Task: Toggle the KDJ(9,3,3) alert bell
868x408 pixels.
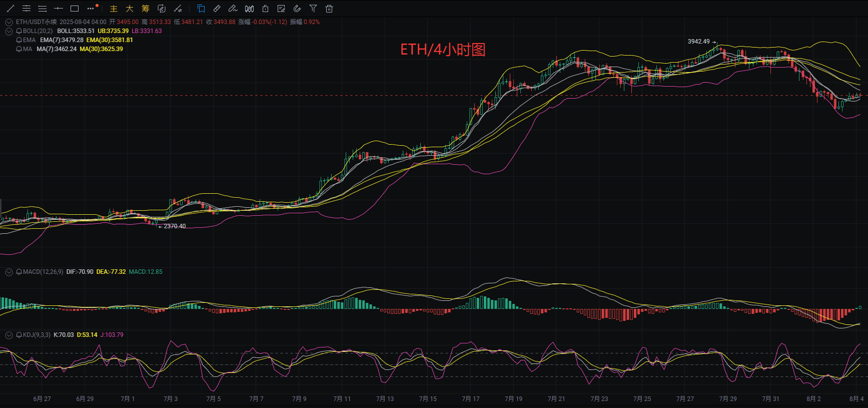Action: click(x=19, y=335)
